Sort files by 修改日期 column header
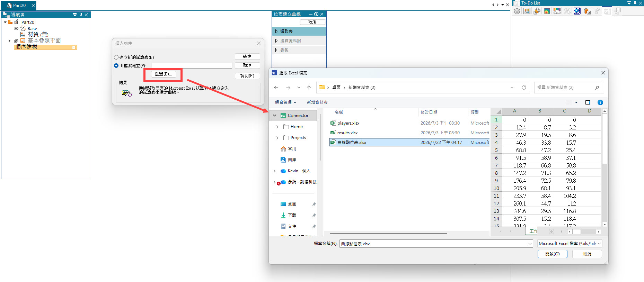Image resolution: width=644 pixels, height=282 pixels. 429,112
